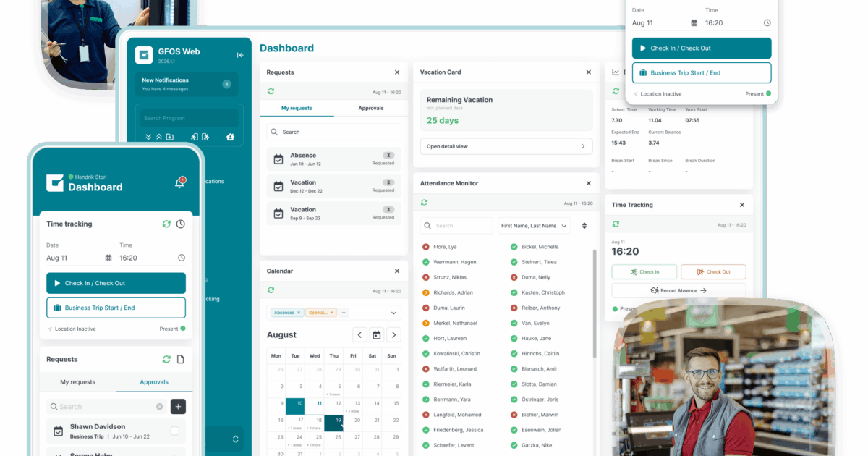This screenshot has height=456, width=868.
Task: Remove the Absences filter tag in the Calendar
Action: [x=299, y=313]
